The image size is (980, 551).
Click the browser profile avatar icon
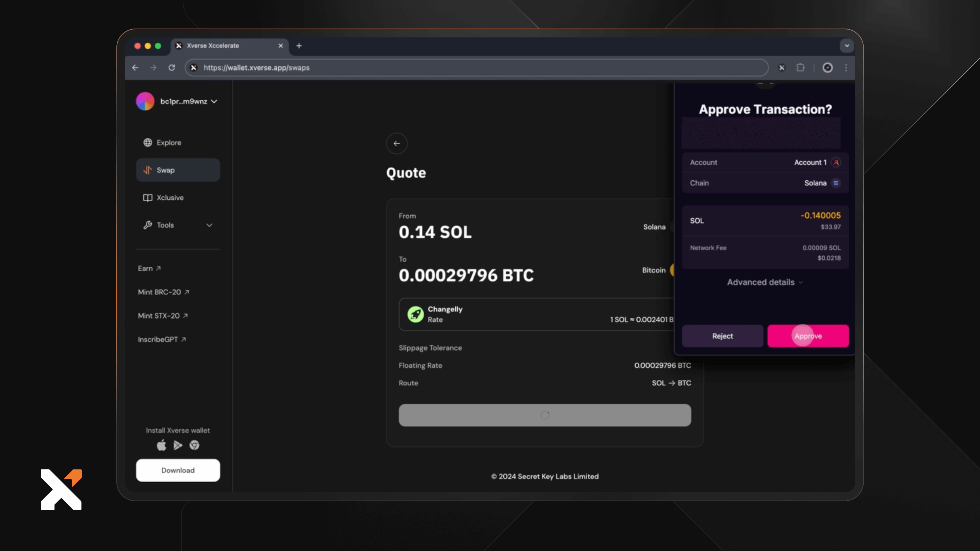point(828,68)
